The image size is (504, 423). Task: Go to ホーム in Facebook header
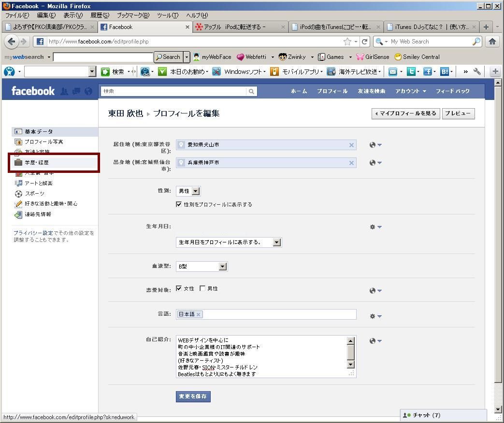tap(299, 91)
